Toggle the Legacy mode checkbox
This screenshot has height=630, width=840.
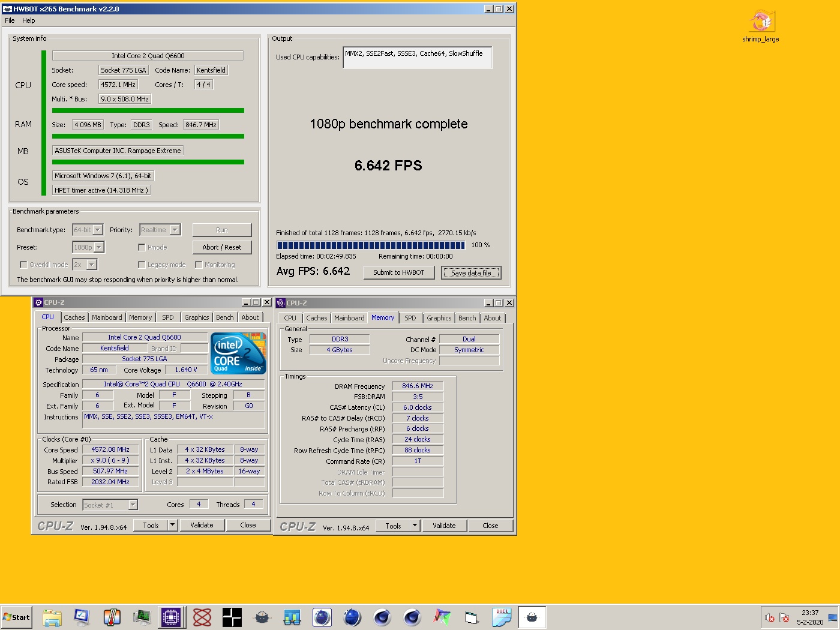[142, 265]
